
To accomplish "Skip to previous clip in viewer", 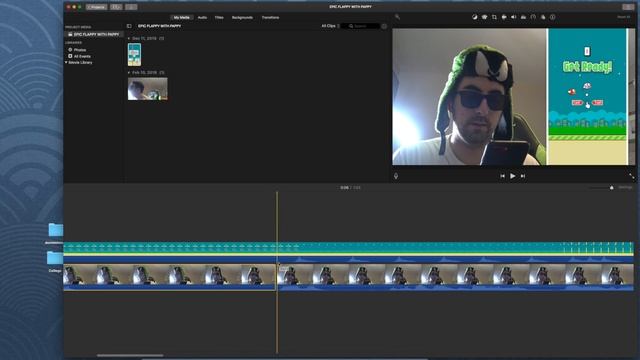I will 502,176.
